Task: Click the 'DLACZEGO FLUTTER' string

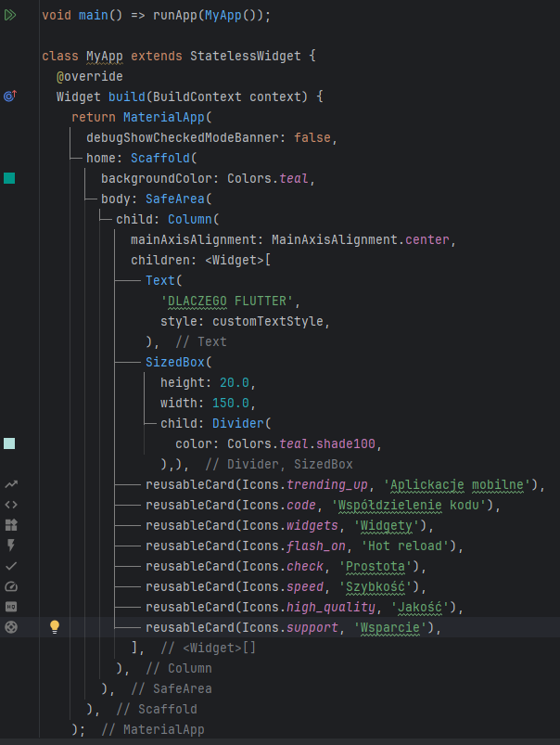Action: [231, 301]
